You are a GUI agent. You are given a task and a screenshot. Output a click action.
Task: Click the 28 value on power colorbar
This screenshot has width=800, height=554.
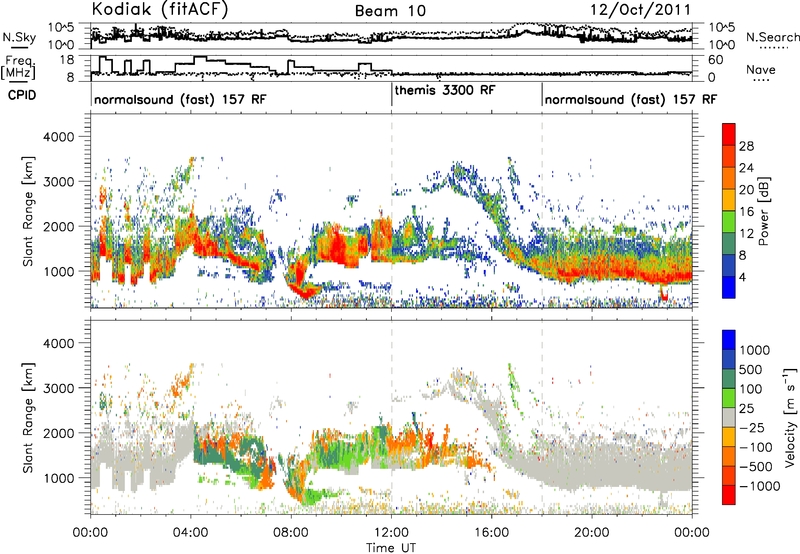tap(746, 146)
